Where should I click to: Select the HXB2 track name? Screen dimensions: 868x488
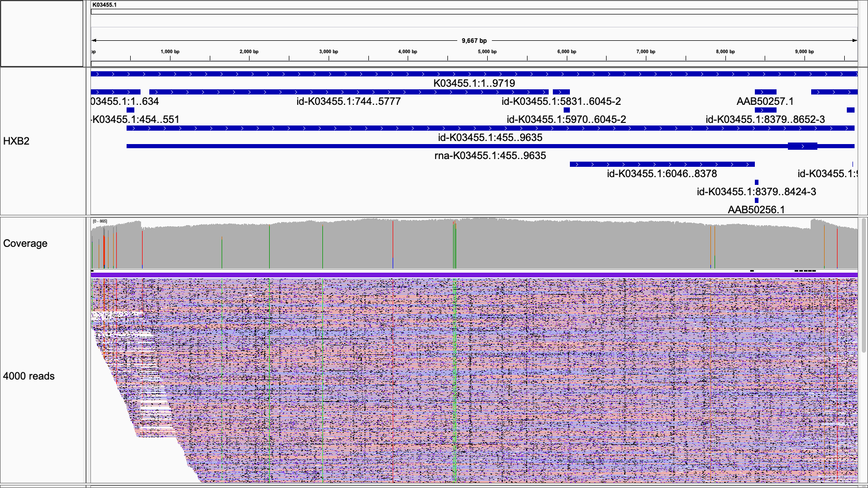click(x=17, y=141)
